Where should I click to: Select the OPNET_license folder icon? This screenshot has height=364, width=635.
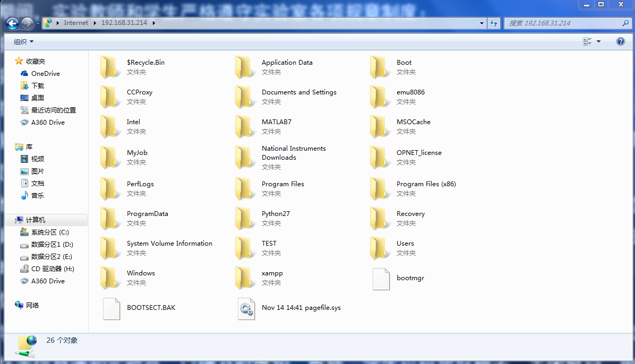pyautogui.click(x=380, y=158)
